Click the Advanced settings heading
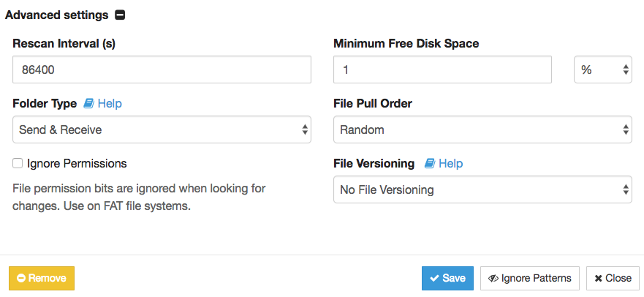The image size is (644, 297). point(57,15)
